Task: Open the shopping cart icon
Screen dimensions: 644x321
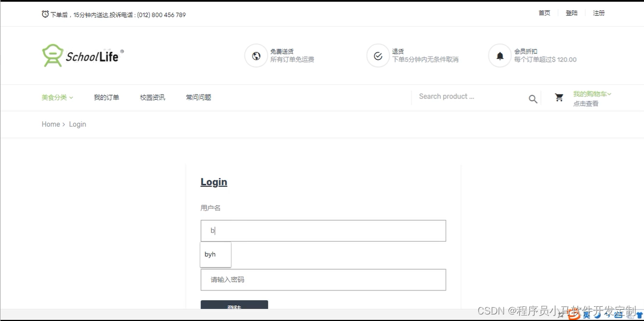Action: (x=559, y=97)
